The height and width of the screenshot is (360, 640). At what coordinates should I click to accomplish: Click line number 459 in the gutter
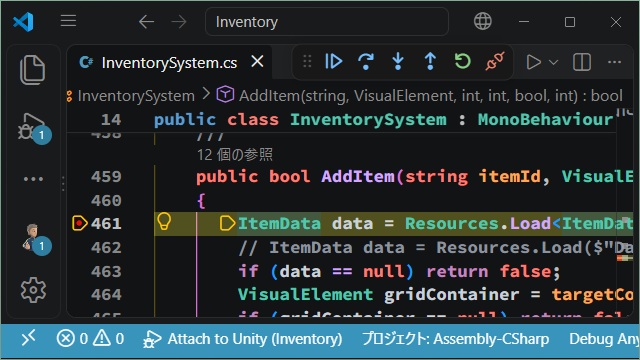106,176
